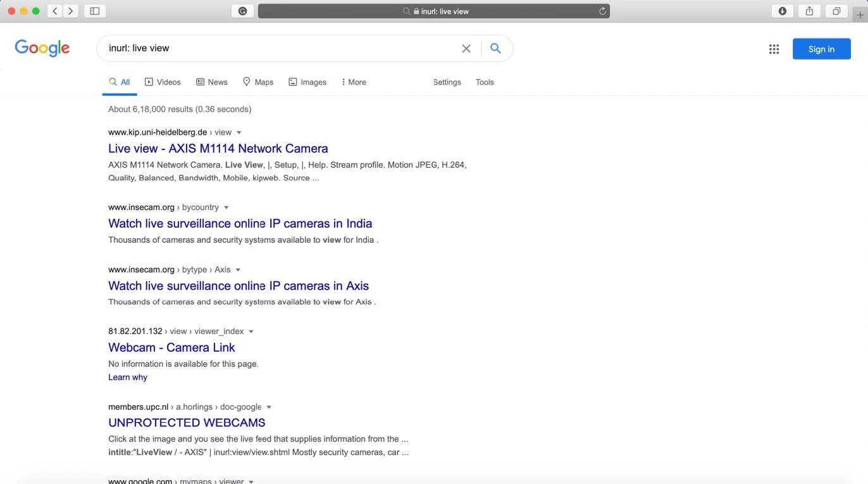This screenshot has width=868, height=484.
Task: Add a new tab with plus button
Action: tap(860, 15)
